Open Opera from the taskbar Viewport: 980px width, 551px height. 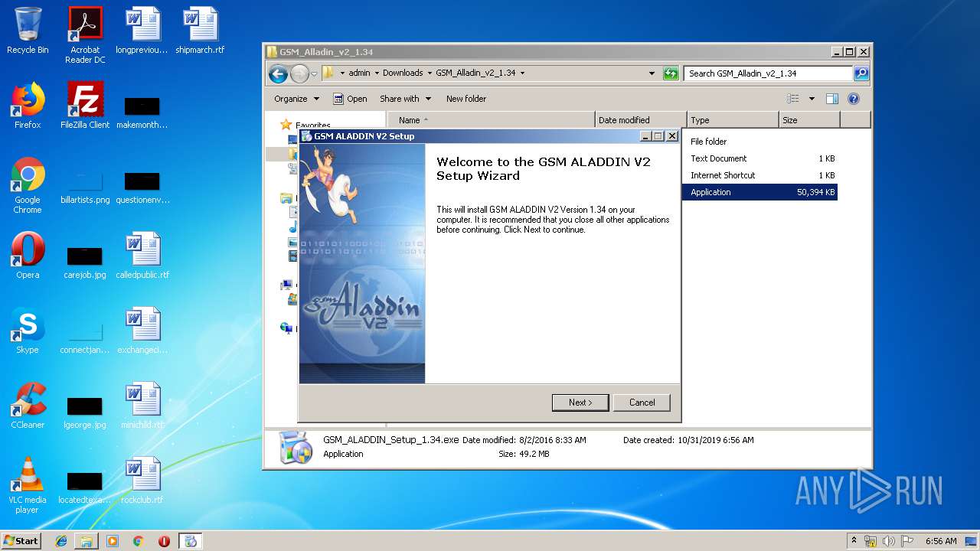click(x=164, y=541)
